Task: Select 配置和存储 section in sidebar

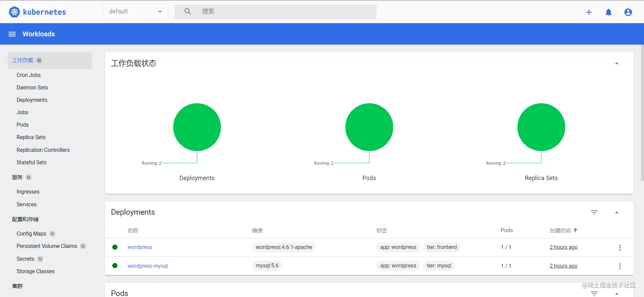Action: [25, 219]
